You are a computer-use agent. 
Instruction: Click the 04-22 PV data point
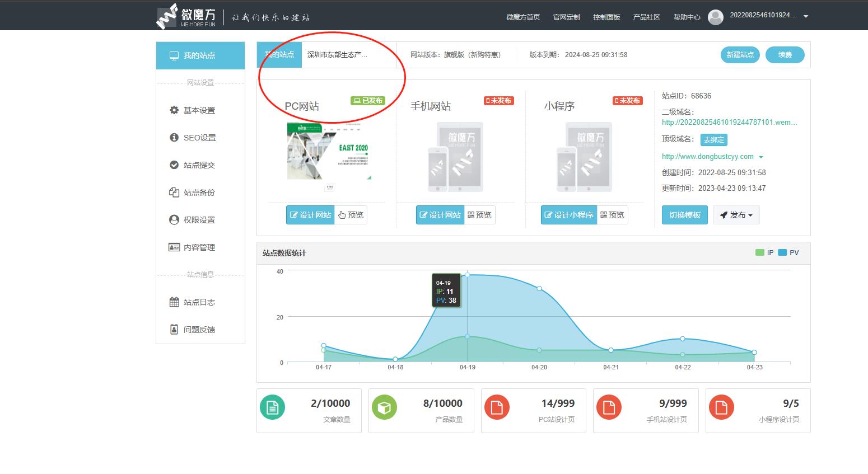(x=683, y=339)
